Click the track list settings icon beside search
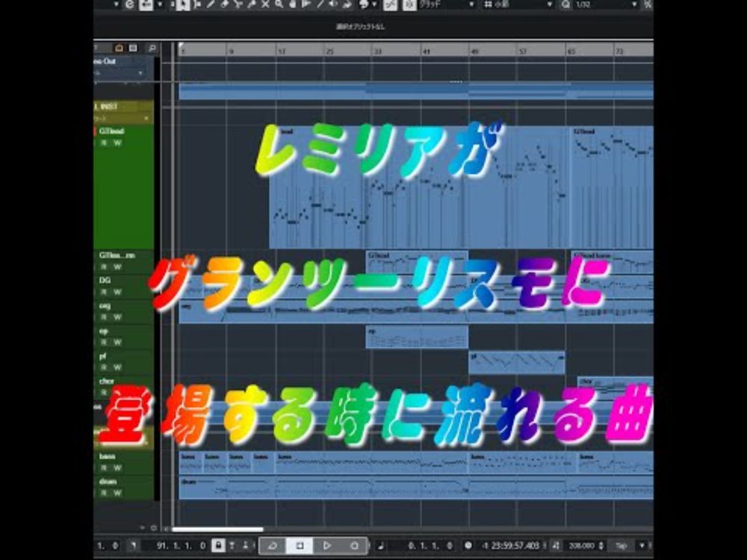 pos(134,48)
